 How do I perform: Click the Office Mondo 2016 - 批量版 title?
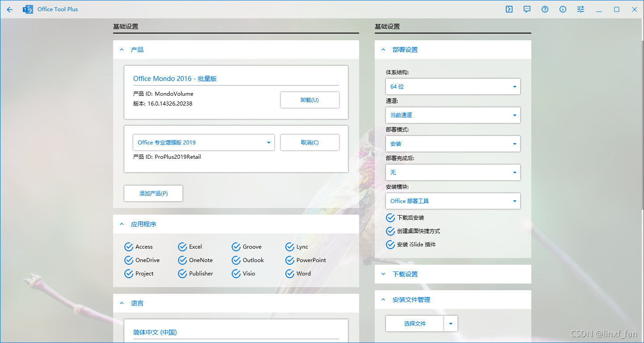pyautogui.click(x=175, y=79)
